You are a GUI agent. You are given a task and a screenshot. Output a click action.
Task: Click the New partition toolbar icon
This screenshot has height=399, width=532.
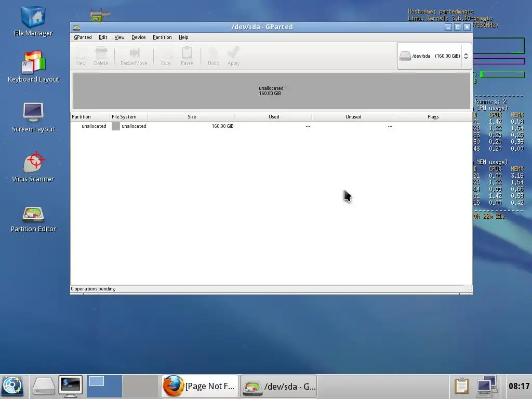(81, 56)
